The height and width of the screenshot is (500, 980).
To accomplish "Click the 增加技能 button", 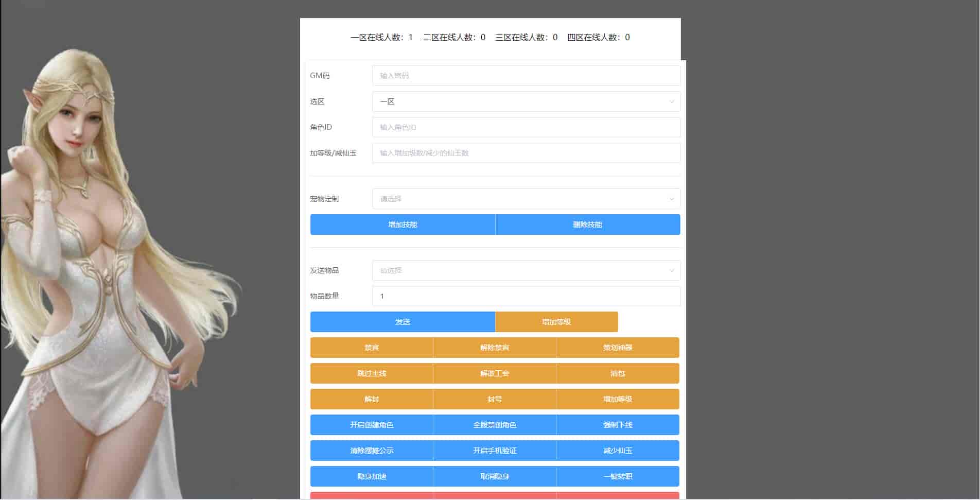I will click(x=402, y=225).
